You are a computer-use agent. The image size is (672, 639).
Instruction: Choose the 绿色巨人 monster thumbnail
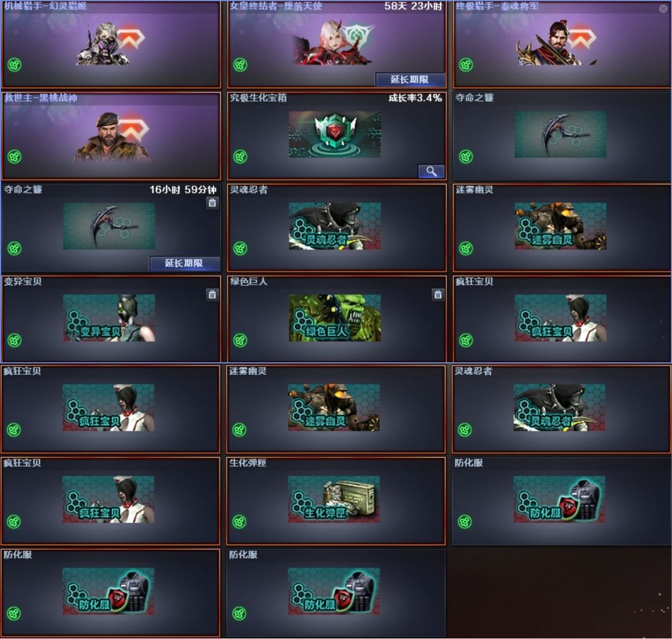tap(335, 318)
